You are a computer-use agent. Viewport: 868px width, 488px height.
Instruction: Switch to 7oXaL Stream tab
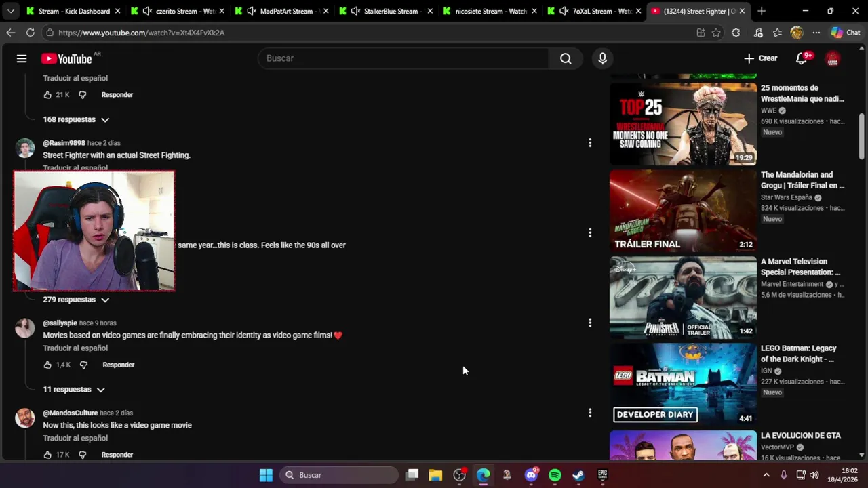(594, 11)
